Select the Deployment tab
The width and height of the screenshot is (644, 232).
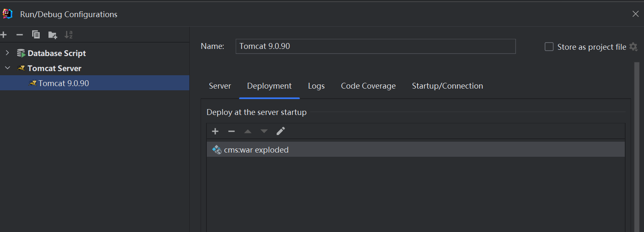coord(269,86)
